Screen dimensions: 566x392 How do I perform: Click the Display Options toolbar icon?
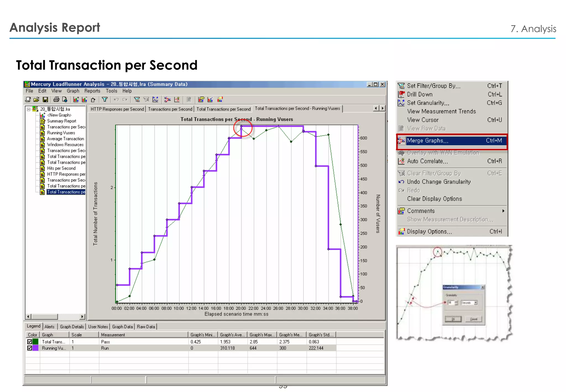pyautogui.click(x=220, y=100)
